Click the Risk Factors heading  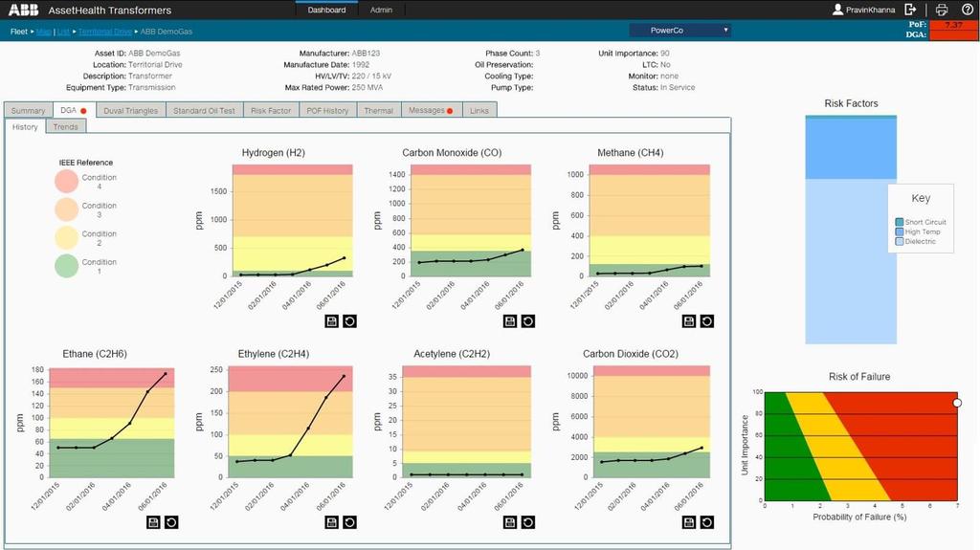click(851, 103)
